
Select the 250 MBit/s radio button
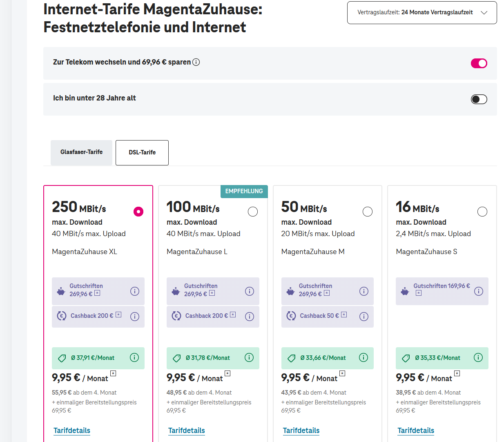coord(138,212)
